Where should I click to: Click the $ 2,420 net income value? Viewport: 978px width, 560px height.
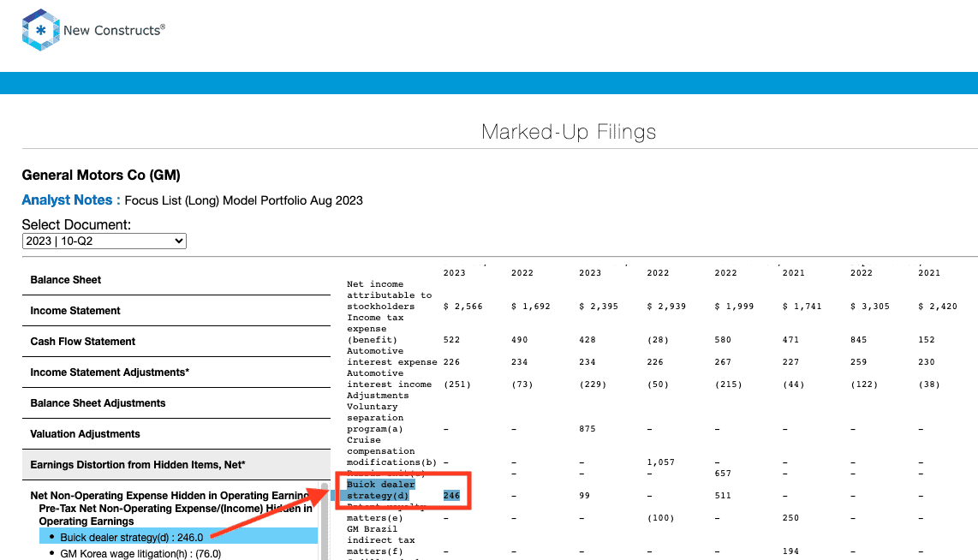point(938,307)
